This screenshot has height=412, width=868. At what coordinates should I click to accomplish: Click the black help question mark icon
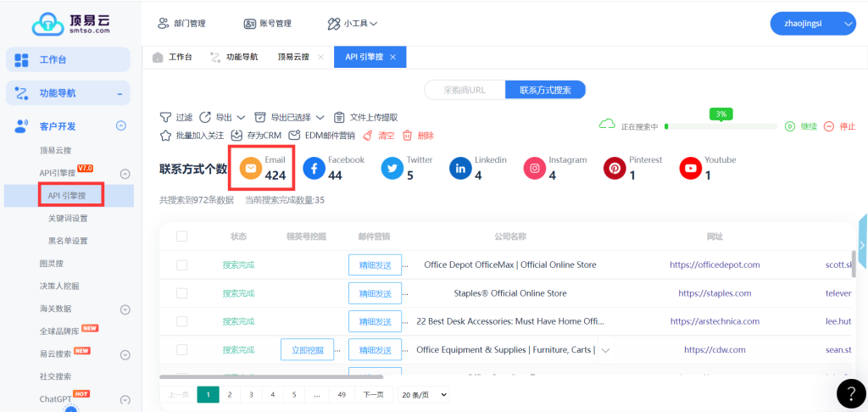tap(850, 393)
